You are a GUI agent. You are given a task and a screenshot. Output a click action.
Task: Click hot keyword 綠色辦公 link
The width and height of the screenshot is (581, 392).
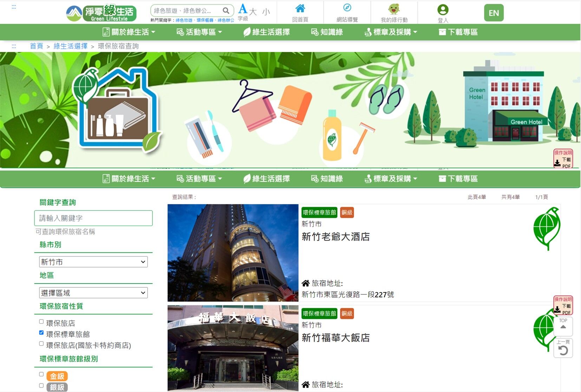226,20
